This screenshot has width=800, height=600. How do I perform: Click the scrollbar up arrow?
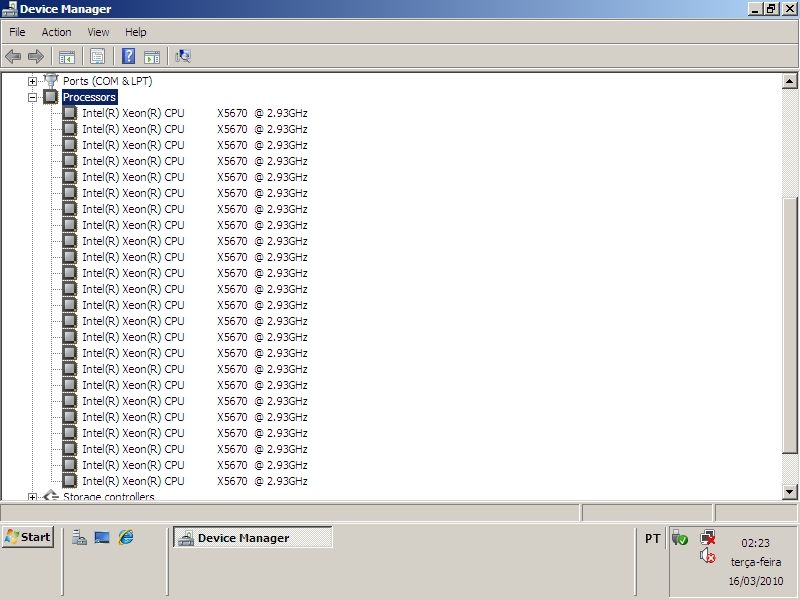(789, 81)
